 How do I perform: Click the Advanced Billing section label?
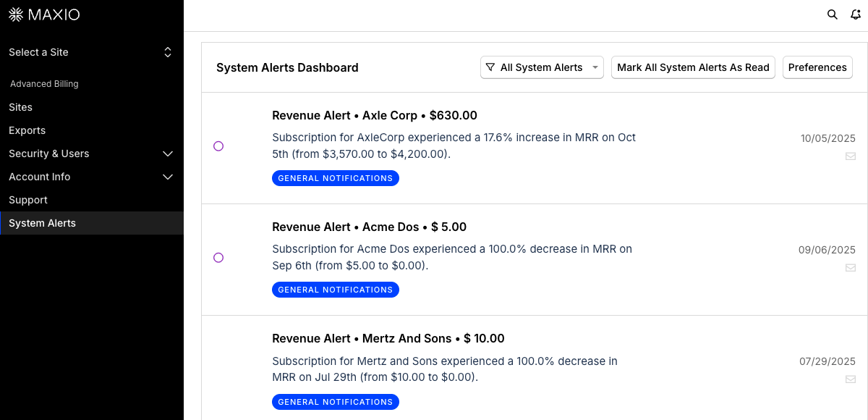(x=44, y=84)
